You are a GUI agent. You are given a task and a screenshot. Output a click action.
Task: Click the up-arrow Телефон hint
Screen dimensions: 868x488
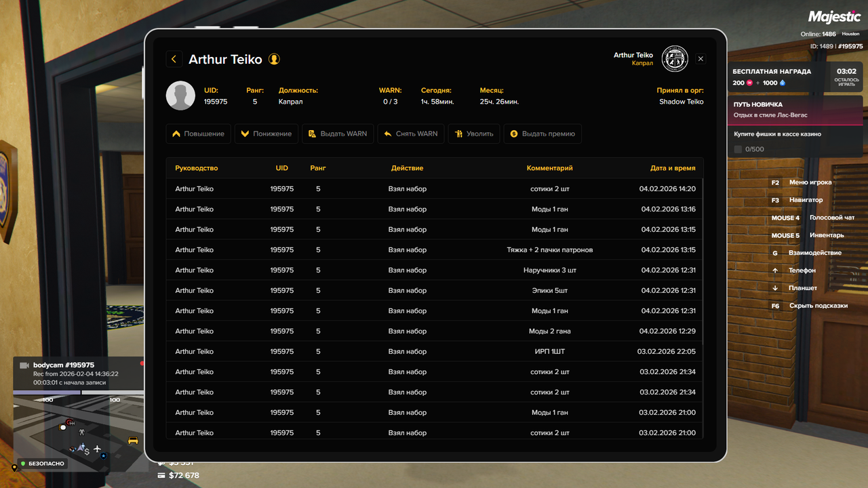(x=793, y=270)
